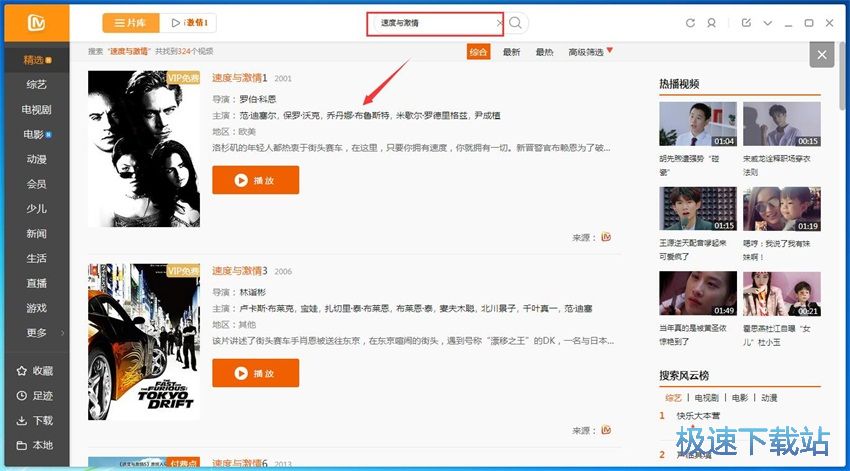This screenshot has width=850, height=471.
Task: Open hot video with 00:15 duration
Action: (782, 124)
